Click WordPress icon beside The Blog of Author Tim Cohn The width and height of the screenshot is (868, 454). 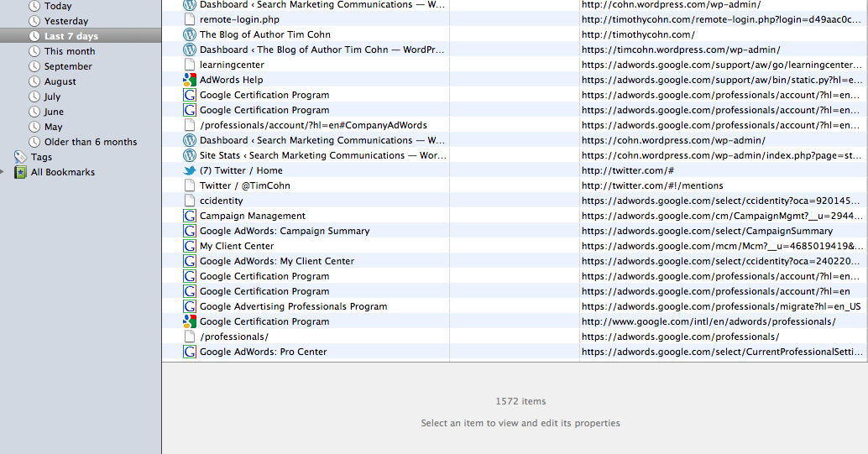click(x=190, y=34)
